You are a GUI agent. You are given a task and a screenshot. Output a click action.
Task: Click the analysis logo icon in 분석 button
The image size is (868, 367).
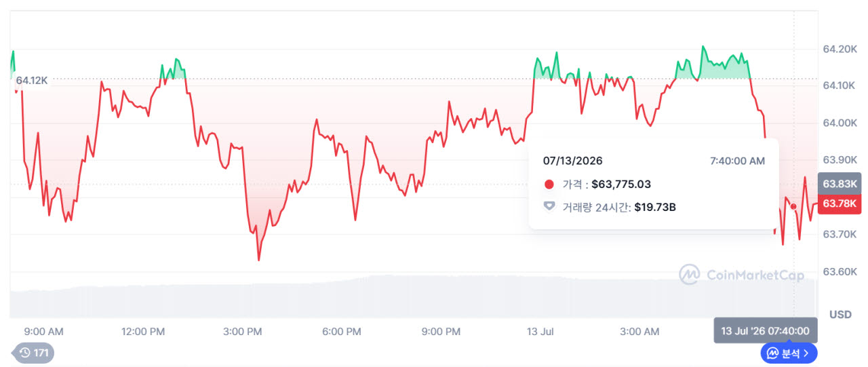(x=772, y=353)
